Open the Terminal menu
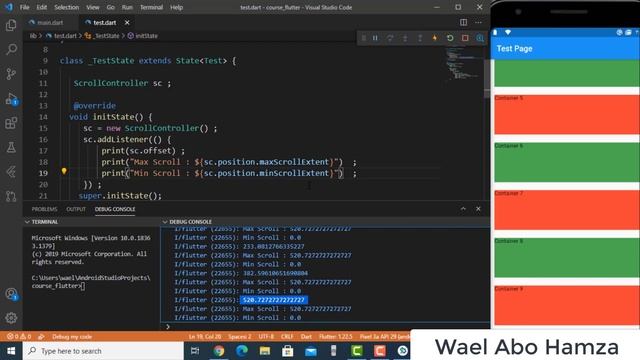The width and height of the screenshot is (640, 360). pos(151,7)
